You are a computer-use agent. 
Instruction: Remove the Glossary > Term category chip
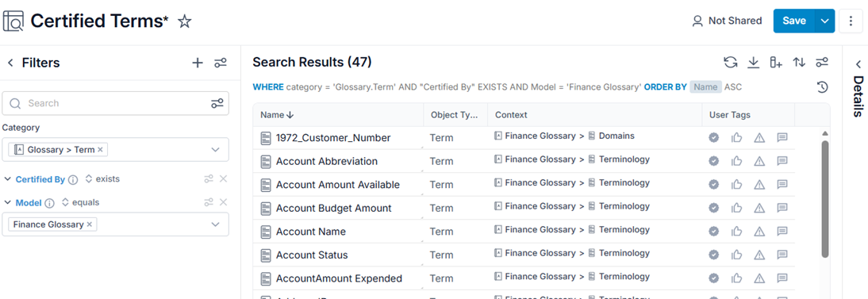pos(100,149)
